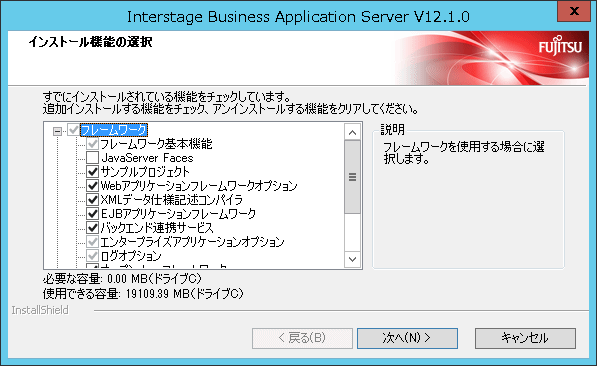597x366 pixels.
Task: Uncheck バックエンド連携サービス checkbox
Action: click(x=93, y=228)
